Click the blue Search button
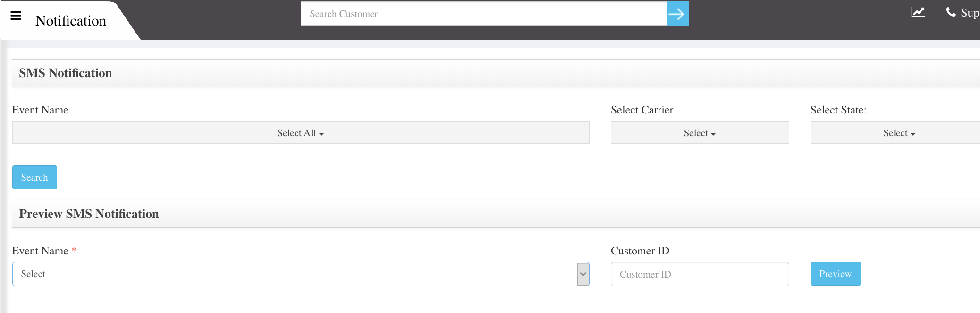This screenshot has width=980, height=313. click(34, 177)
